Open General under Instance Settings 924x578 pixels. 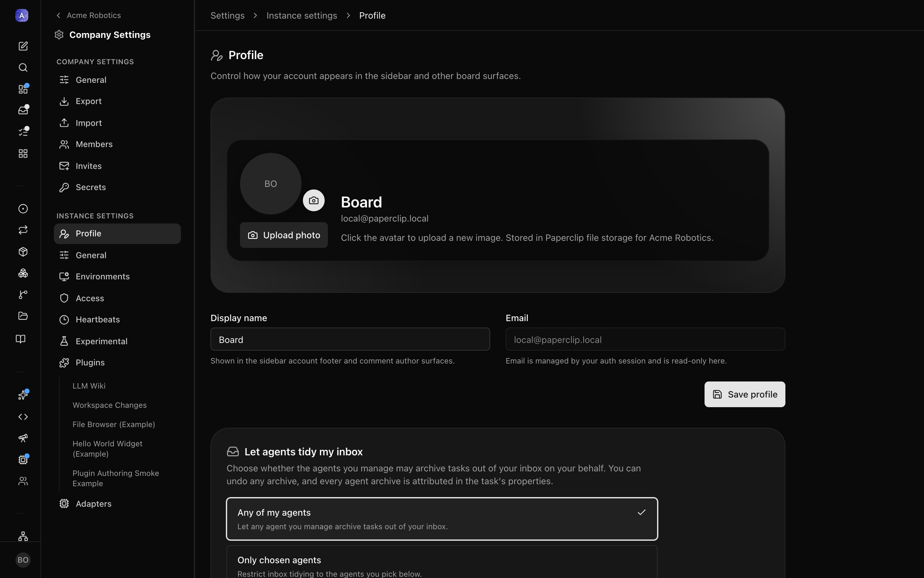(117, 255)
